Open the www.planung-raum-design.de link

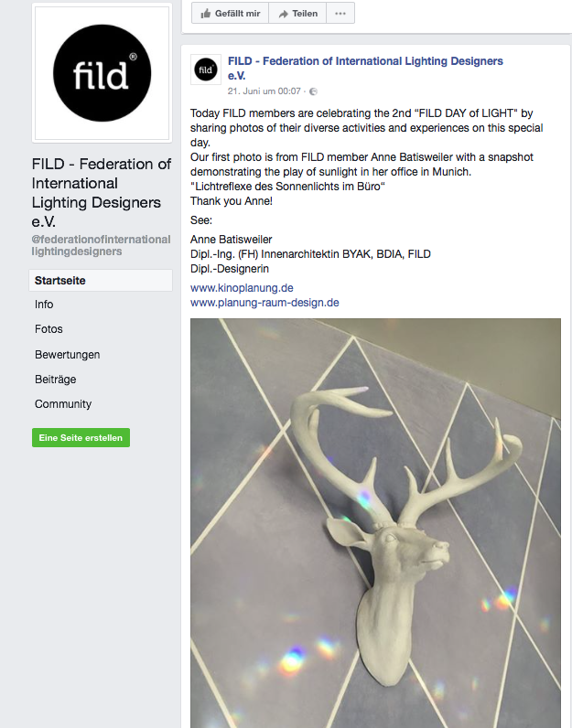(264, 303)
